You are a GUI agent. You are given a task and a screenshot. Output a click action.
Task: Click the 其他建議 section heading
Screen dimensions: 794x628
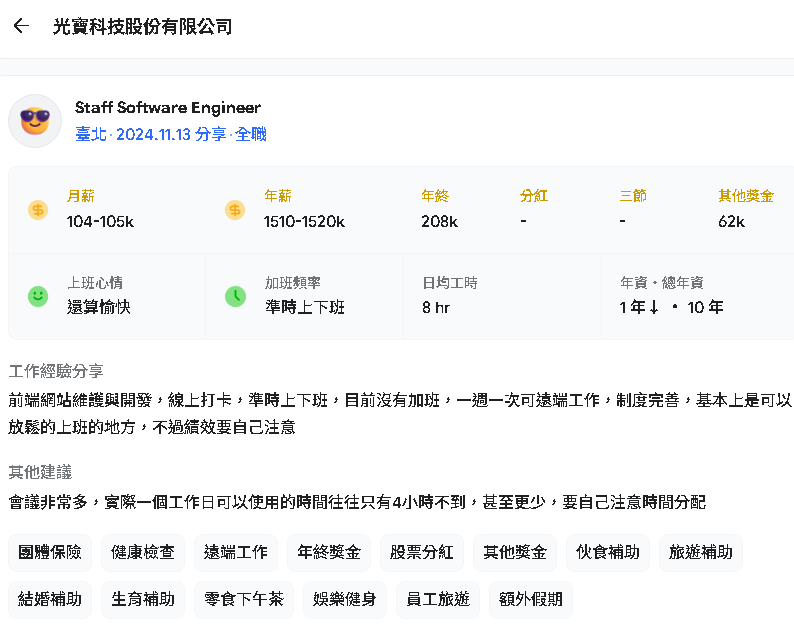click(40, 473)
